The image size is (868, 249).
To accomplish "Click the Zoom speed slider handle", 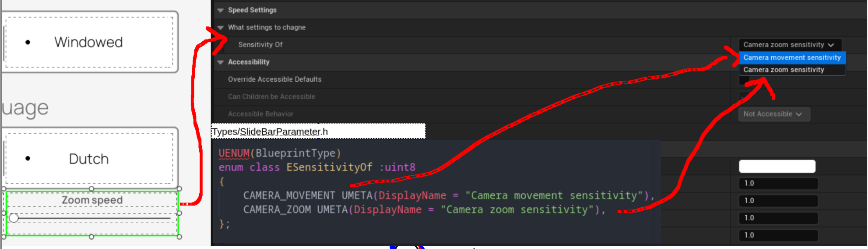I will point(14,218).
